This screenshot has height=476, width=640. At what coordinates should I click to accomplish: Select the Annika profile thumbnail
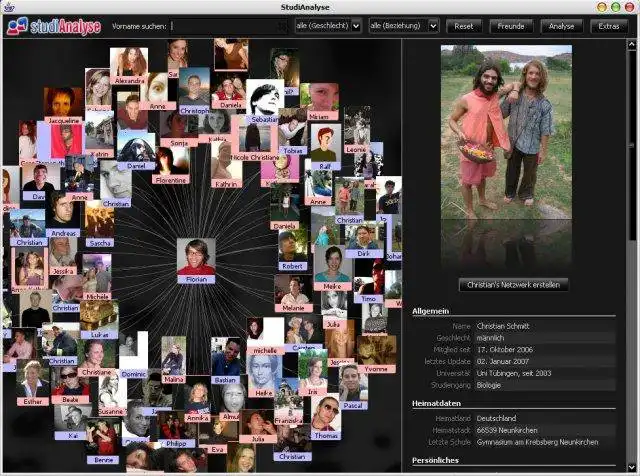pos(198,402)
